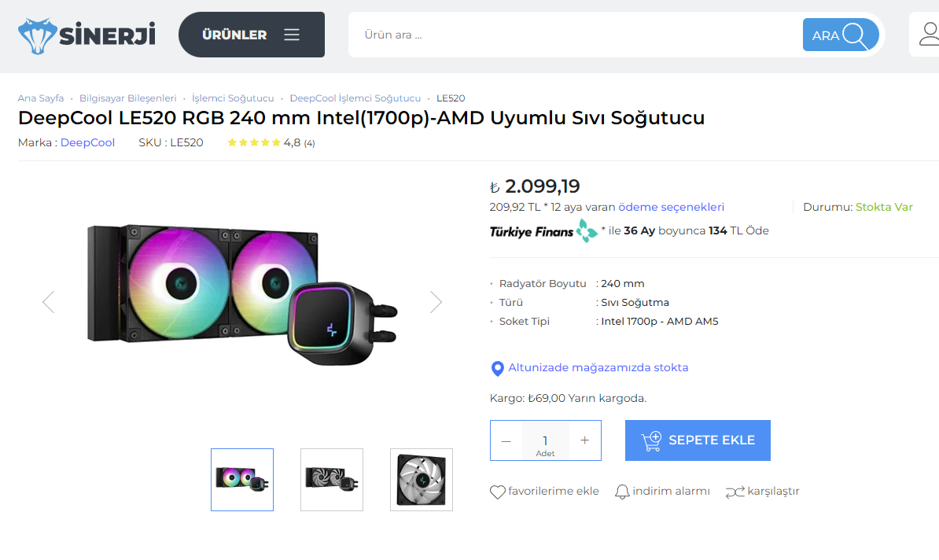Screen dimensions: 939x560
Task: Type in the Ürün ara search field
Action: (x=574, y=35)
